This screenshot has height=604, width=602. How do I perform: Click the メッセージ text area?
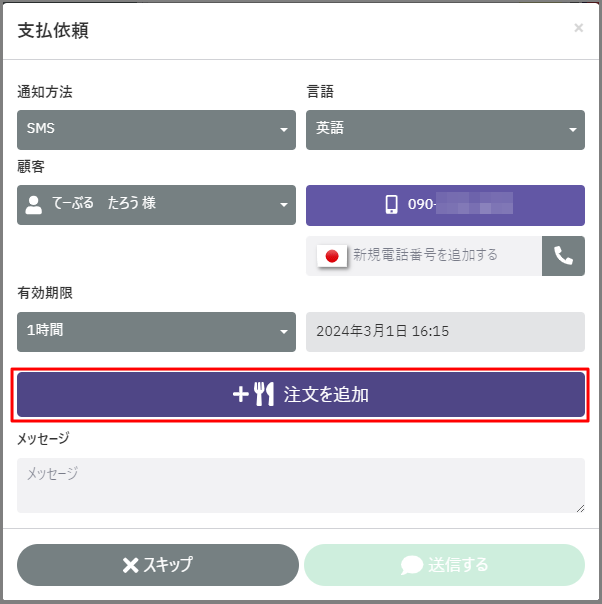(x=300, y=485)
